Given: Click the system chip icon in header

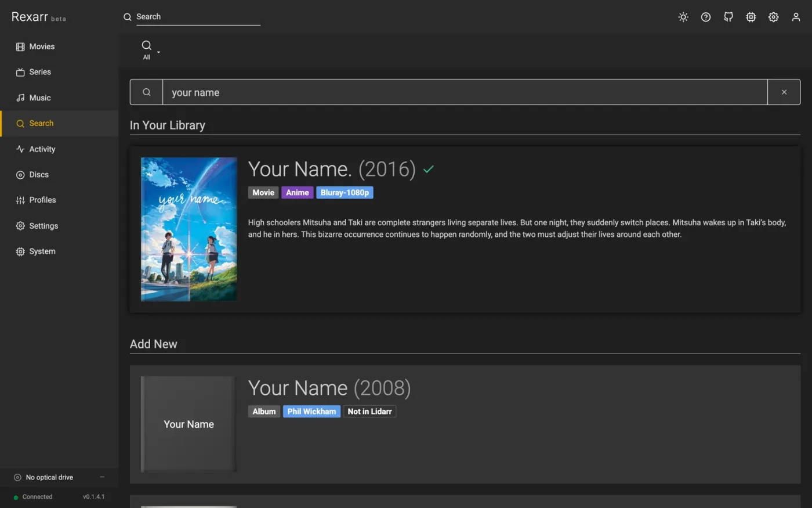Looking at the screenshot, I should click(751, 17).
